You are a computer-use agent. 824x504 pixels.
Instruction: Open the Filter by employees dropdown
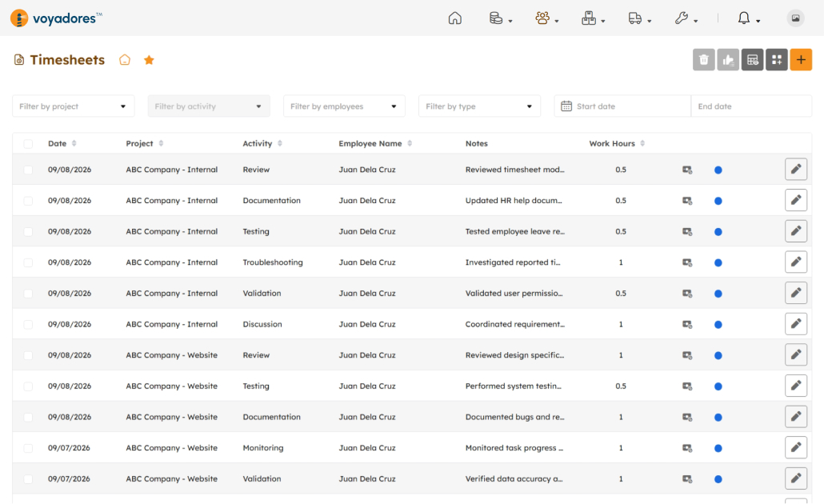click(344, 106)
